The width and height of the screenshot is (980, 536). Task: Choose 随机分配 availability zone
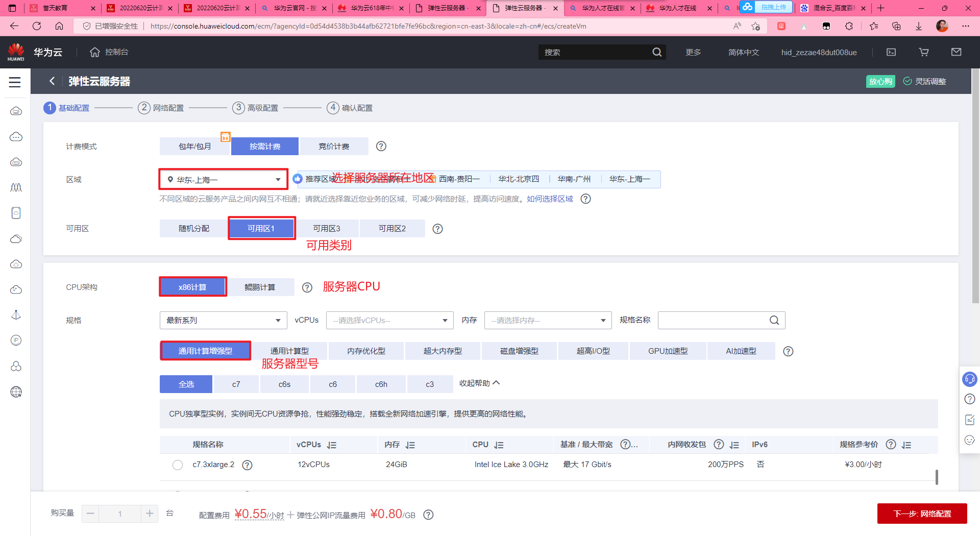point(194,229)
